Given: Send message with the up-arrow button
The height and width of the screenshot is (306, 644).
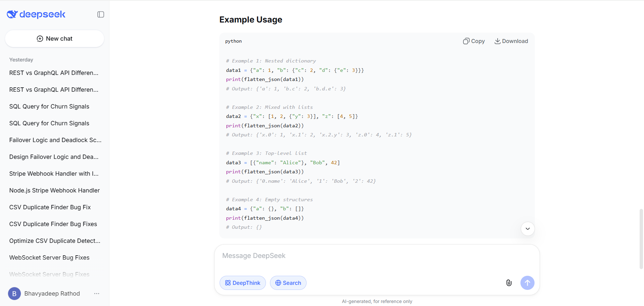Looking at the screenshot, I should point(527,283).
